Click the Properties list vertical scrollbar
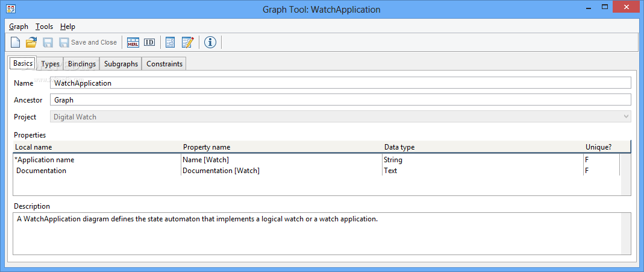 tap(625, 174)
